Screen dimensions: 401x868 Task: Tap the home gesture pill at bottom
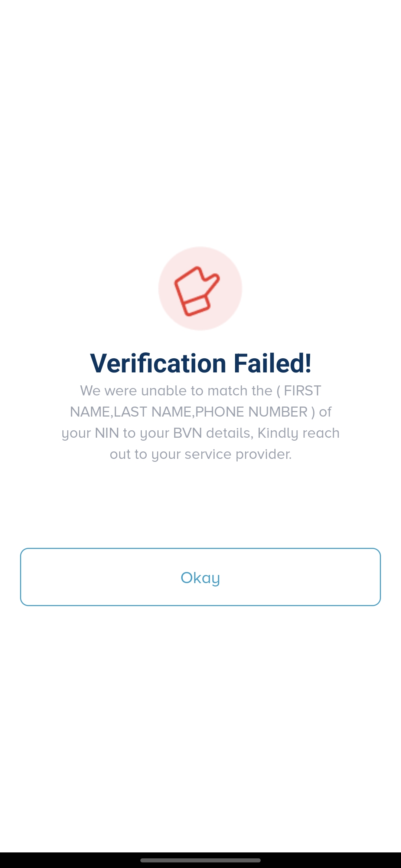(x=200, y=860)
